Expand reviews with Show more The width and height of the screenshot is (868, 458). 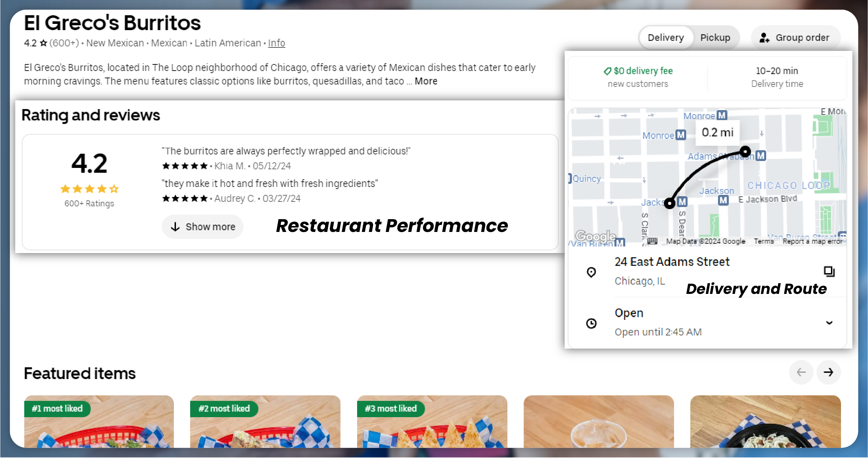click(x=203, y=227)
